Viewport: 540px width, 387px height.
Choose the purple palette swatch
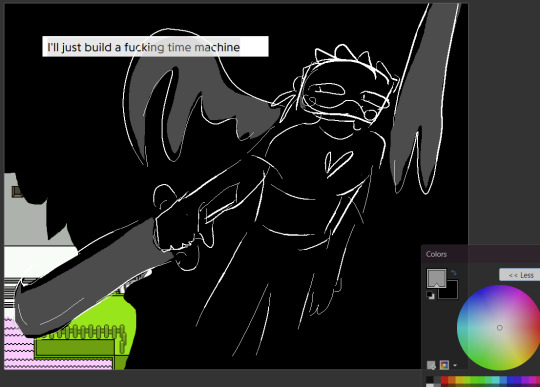tap(525, 380)
